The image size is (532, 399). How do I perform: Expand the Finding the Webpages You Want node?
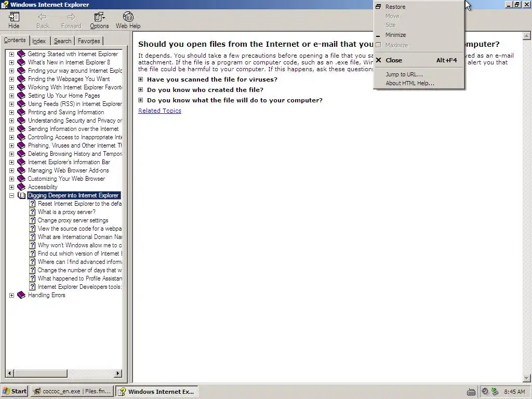pos(11,79)
